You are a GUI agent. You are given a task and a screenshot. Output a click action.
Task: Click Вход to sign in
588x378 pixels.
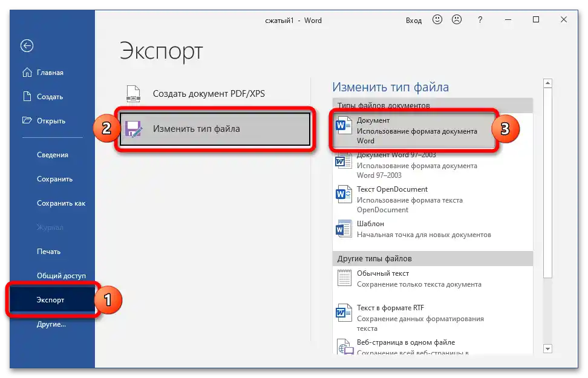click(x=414, y=20)
